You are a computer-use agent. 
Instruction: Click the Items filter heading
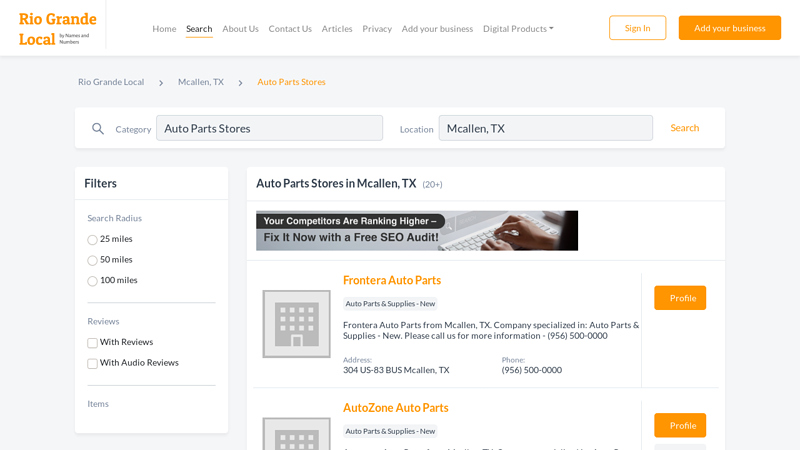click(98, 404)
